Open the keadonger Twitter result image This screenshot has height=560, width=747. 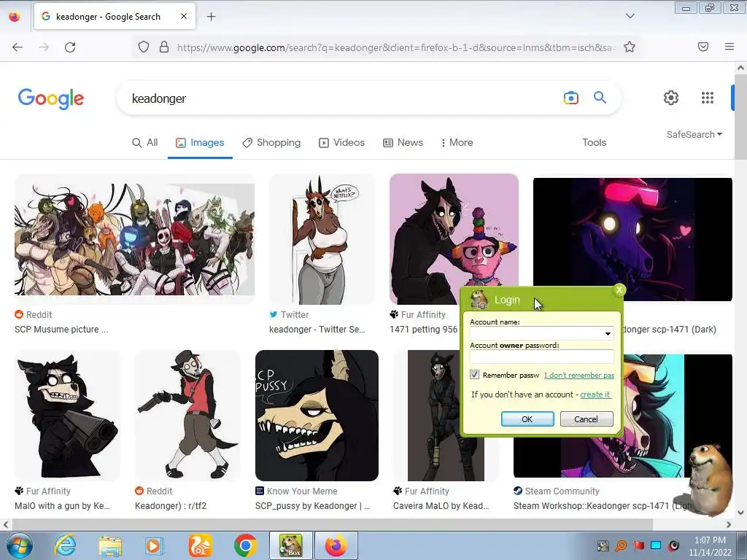coord(322,238)
